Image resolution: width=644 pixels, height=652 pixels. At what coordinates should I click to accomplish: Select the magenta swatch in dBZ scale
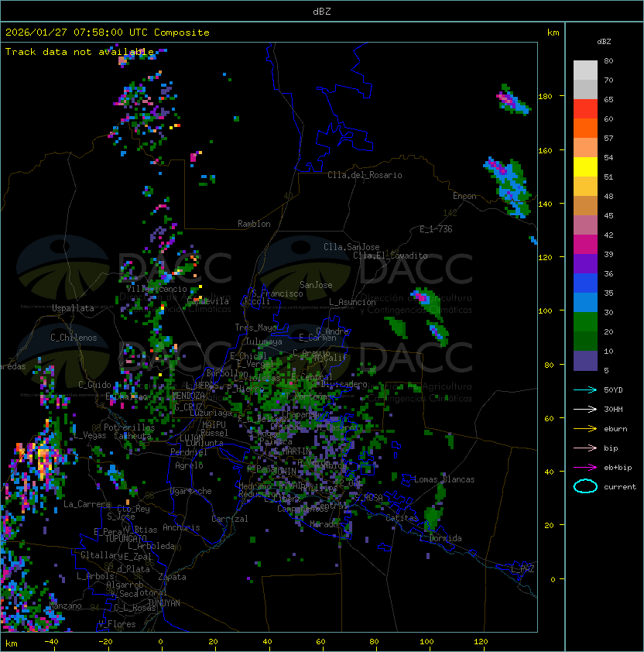pos(585,245)
